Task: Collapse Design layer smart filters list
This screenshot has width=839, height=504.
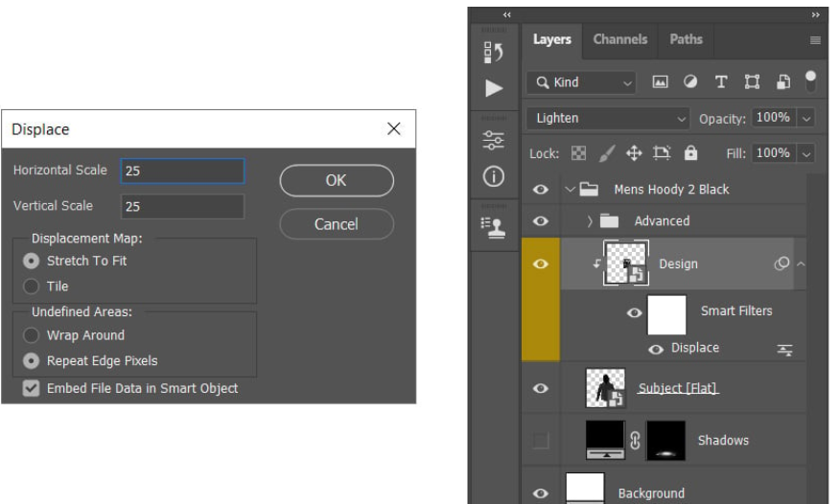Action: [x=801, y=263]
